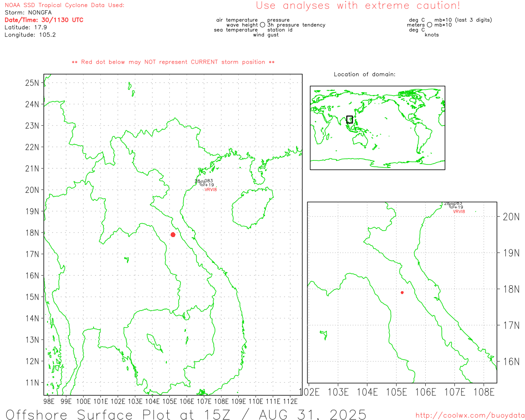The width and height of the screenshot is (525, 420).
Task: Click the 20N label on zoomed inset map
Action: (511, 217)
